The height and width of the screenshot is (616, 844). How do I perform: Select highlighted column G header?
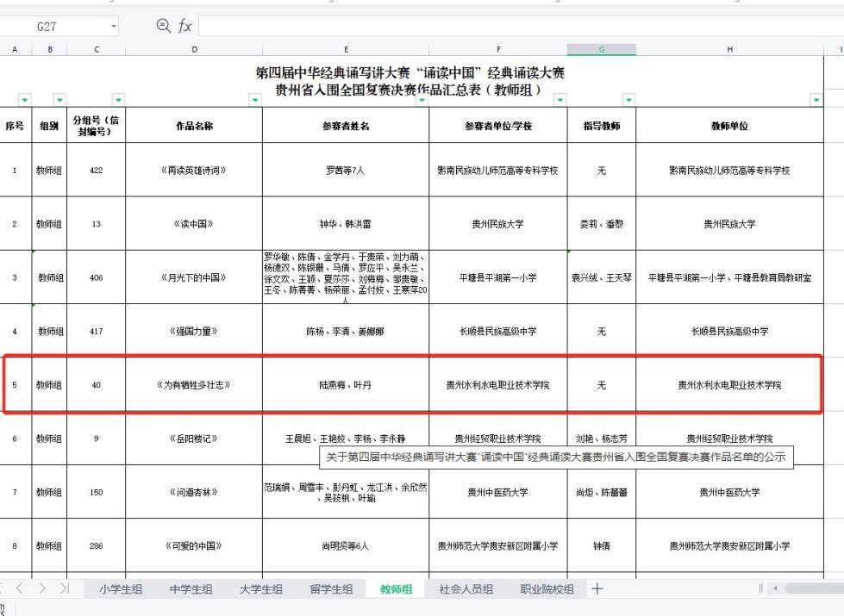(602, 49)
